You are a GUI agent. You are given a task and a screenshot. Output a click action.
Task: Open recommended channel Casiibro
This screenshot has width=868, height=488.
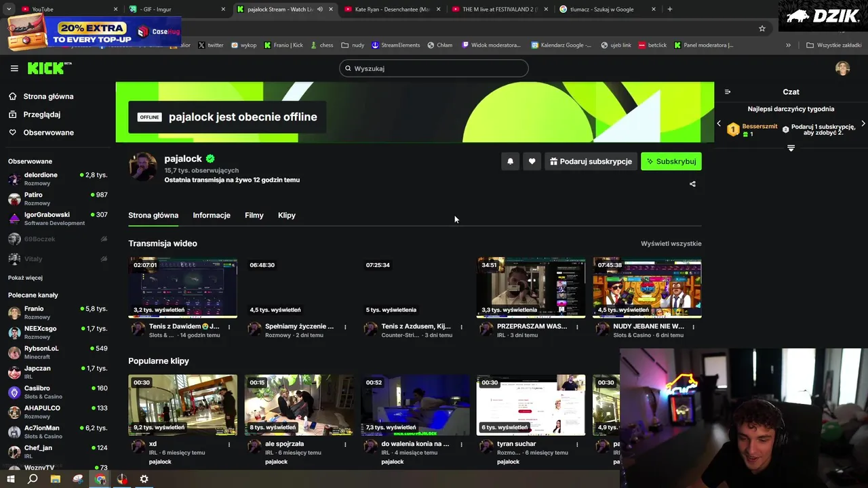click(58, 392)
